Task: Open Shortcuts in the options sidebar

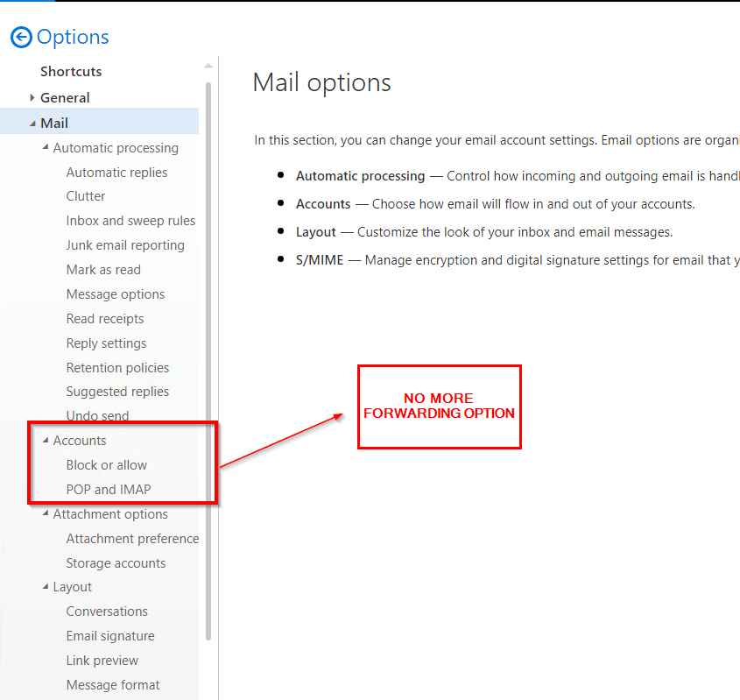Action: (x=71, y=72)
